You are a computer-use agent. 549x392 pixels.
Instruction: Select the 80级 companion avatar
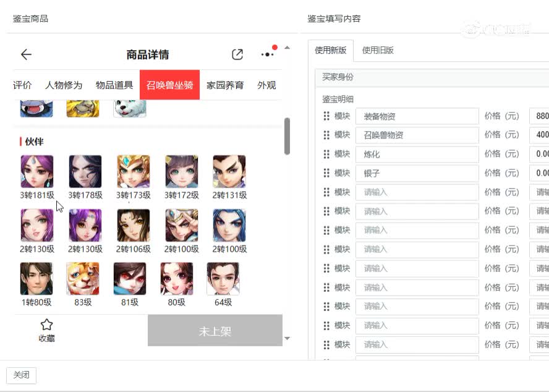[176, 279]
